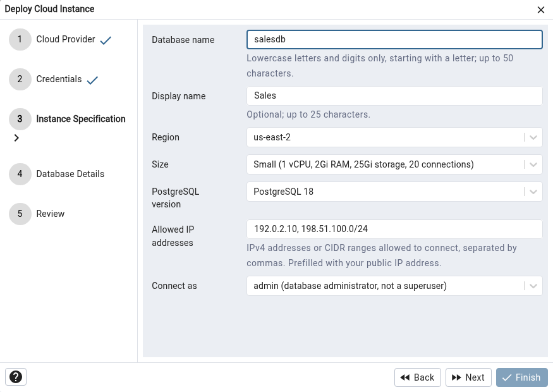Click the 'Optional; up to 25 characters' hint

click(x=308, y=114)
